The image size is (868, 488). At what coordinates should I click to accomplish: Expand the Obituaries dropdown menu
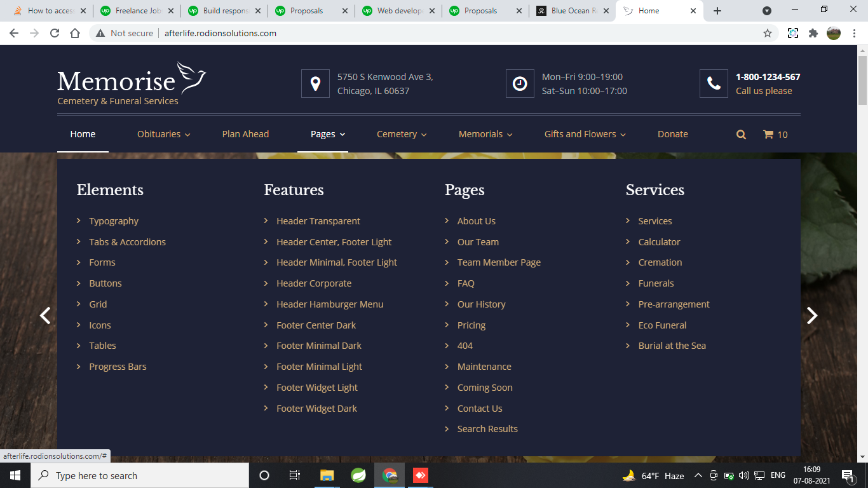(164, 134)
